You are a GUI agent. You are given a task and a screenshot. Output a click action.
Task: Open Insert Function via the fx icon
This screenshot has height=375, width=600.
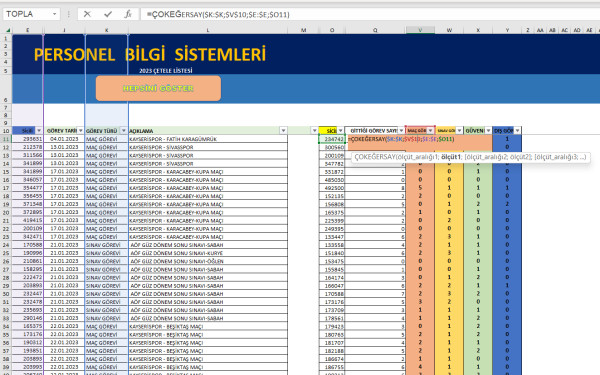[x=128, y=14]
